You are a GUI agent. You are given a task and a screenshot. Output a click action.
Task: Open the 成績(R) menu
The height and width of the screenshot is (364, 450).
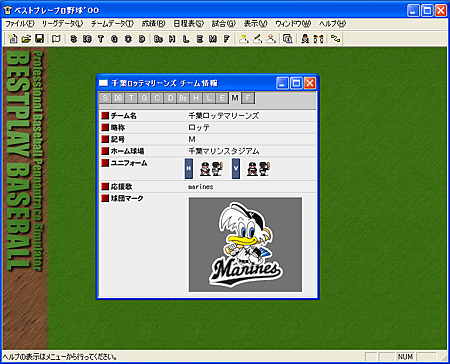coord(153,24)
